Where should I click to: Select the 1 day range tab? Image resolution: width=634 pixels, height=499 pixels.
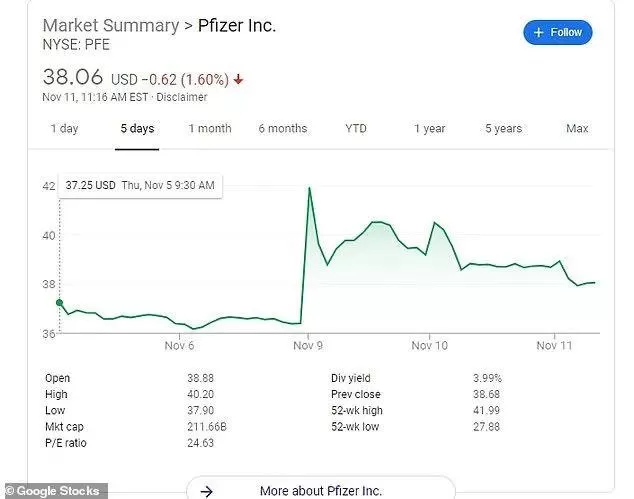click(64, 129)
